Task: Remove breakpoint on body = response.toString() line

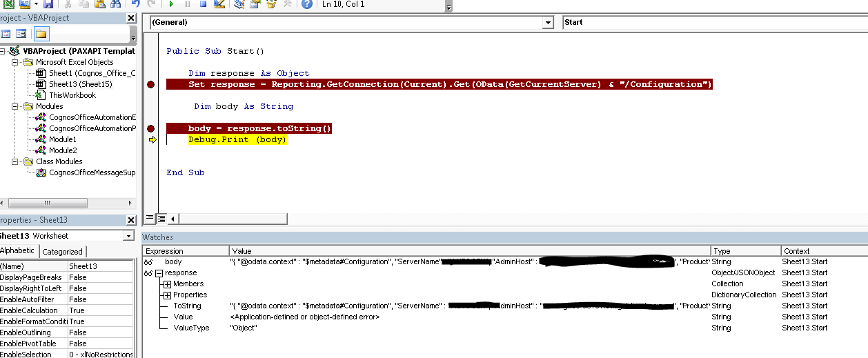Action: coord(150,128)
